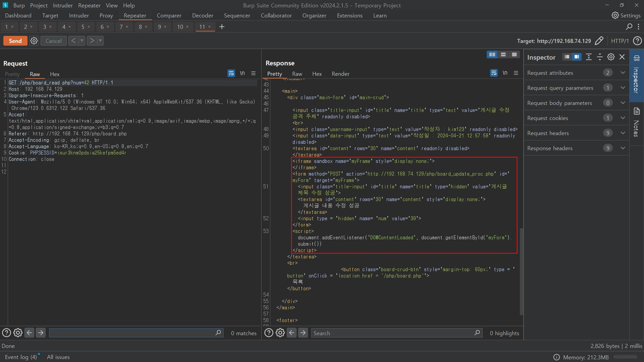Jump to next request search match
644x362 pixels.
coord(41,333)
